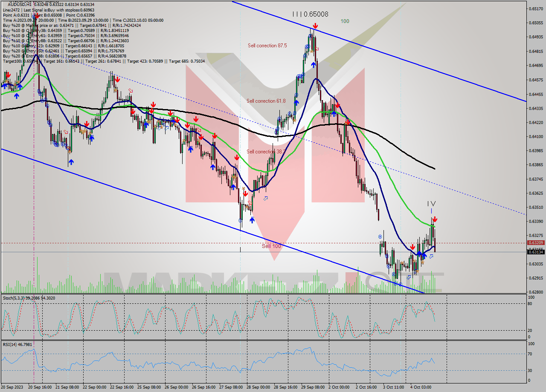Select the grey '100' label near channel top
Screen dimensions: 546x392
[x=345, y=21]
